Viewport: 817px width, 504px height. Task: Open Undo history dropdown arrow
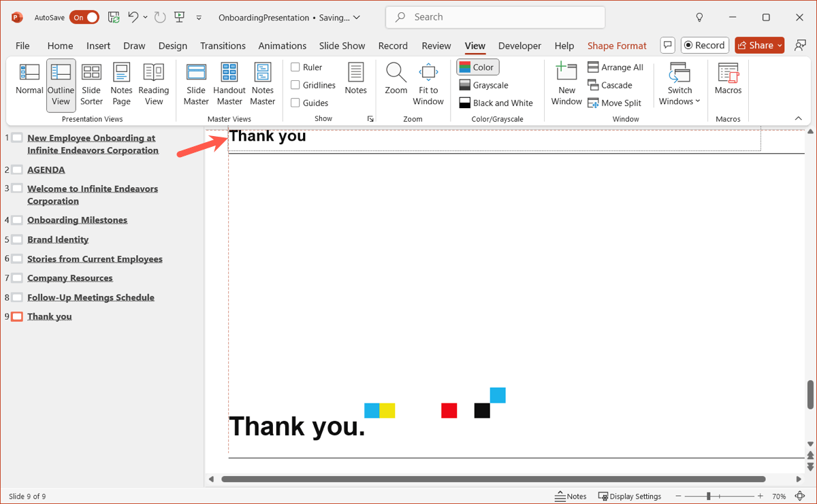pos(145,18)
